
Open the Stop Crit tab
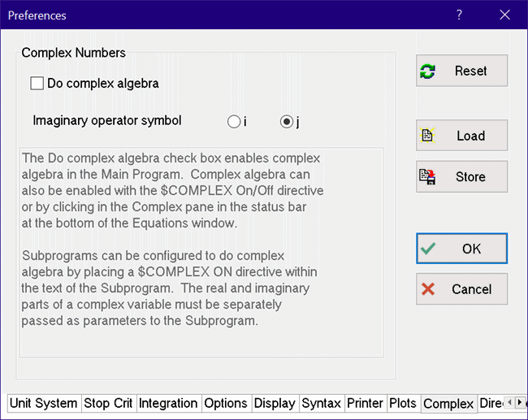point(108,403)
